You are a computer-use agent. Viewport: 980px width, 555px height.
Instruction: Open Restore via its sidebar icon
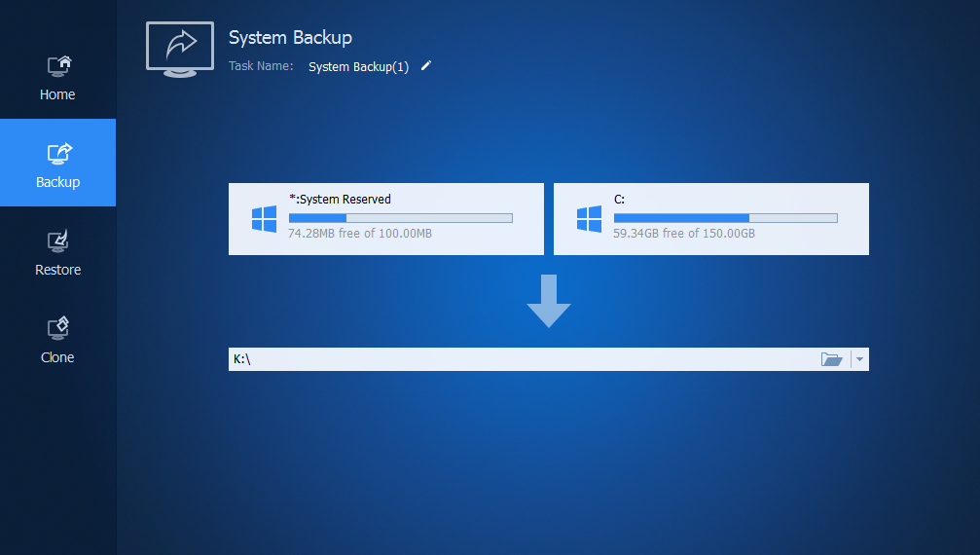point(58,241)
